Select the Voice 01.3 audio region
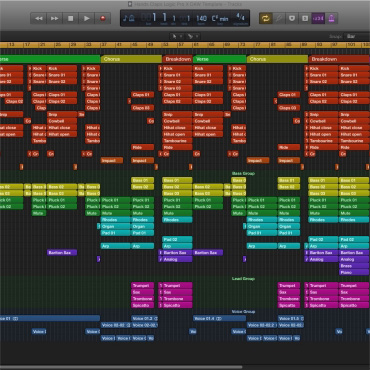 [144, 318]
